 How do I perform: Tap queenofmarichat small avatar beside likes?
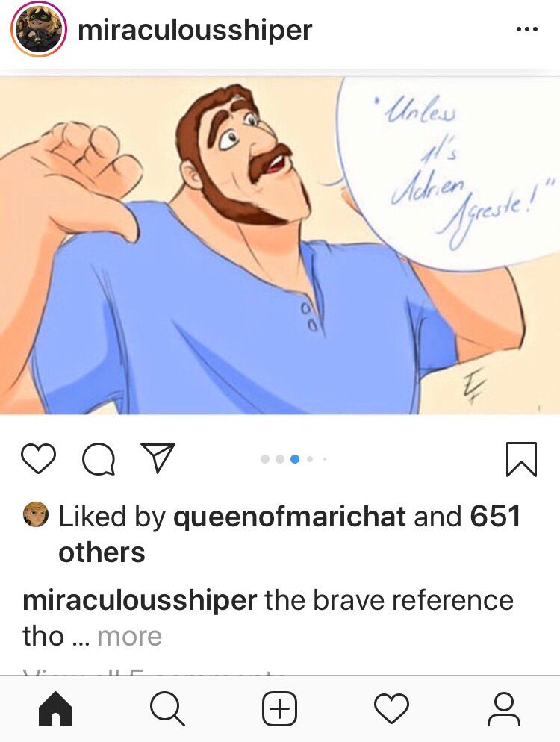coord(36,514)
